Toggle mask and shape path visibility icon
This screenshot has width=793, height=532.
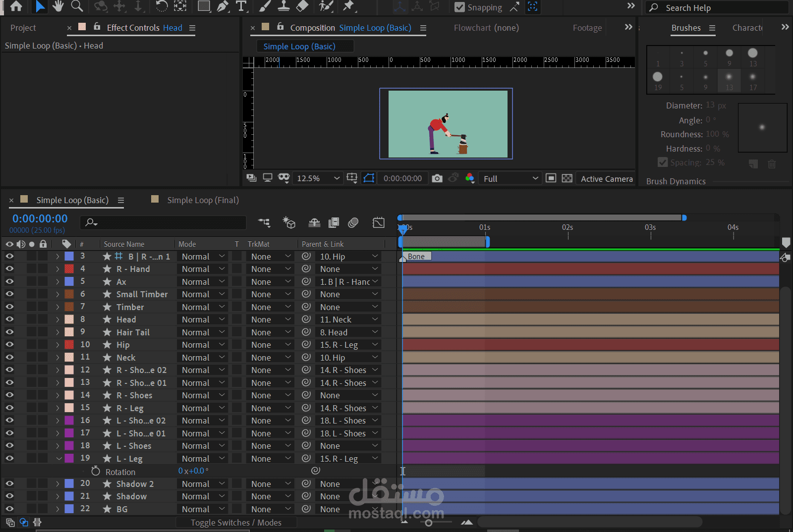pyautogui.click(x=369, y=178)
